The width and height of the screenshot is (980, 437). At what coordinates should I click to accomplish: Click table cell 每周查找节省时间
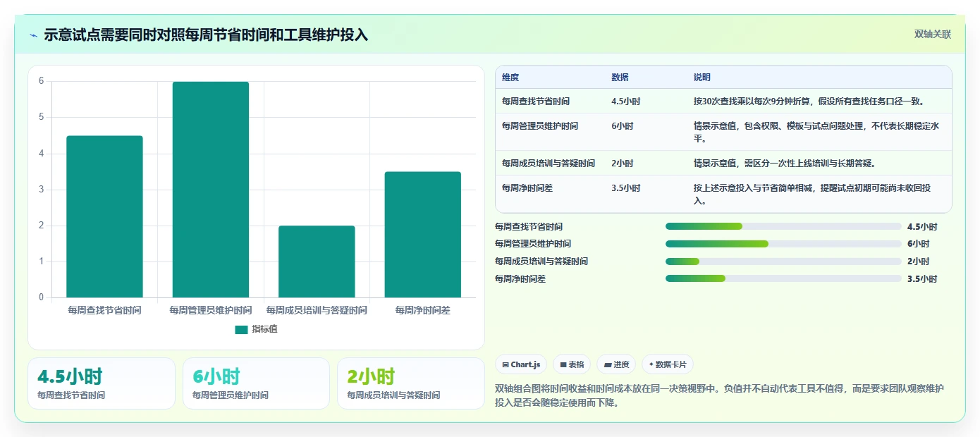click(536, 101)
